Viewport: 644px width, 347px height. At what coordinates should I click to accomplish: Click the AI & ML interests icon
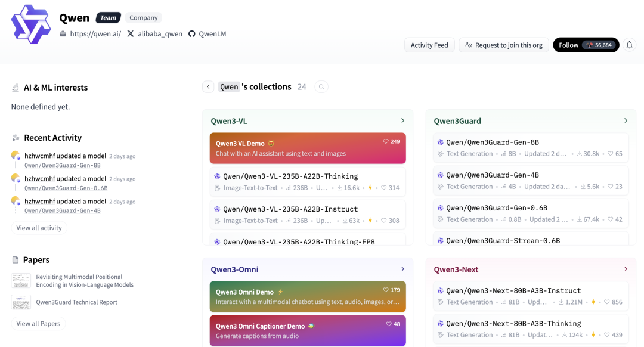click(16, 88)
